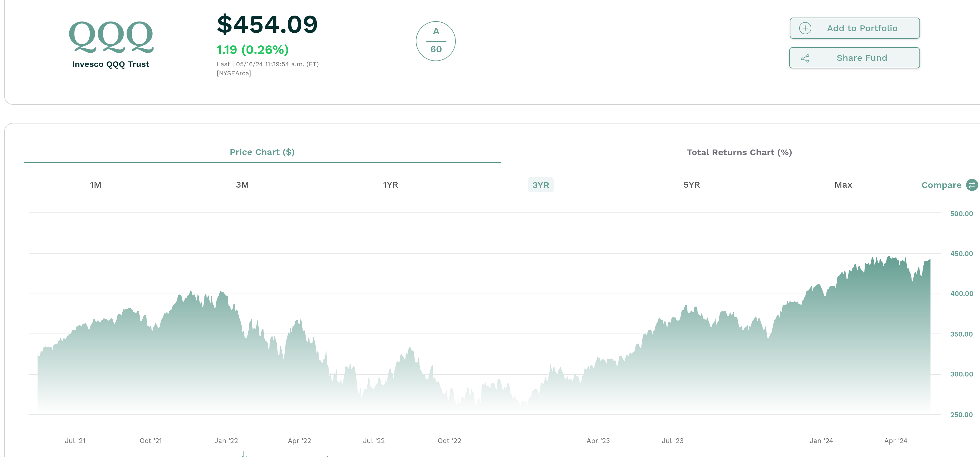Open the A 60 rating badge
This screenshot has height=457, width=980.
435,41
